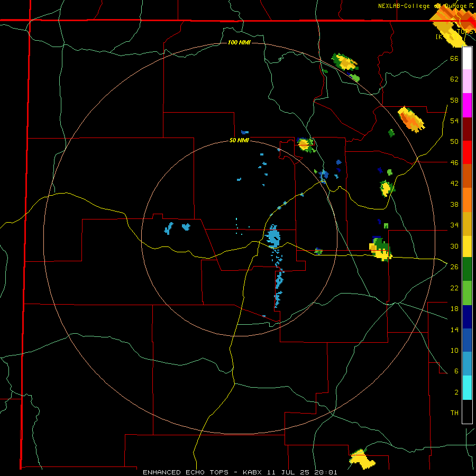The width and height of the screenshot is (476, 476).
Task: Click the black TH swatch in the scale
Action: [x=467, y=411]
